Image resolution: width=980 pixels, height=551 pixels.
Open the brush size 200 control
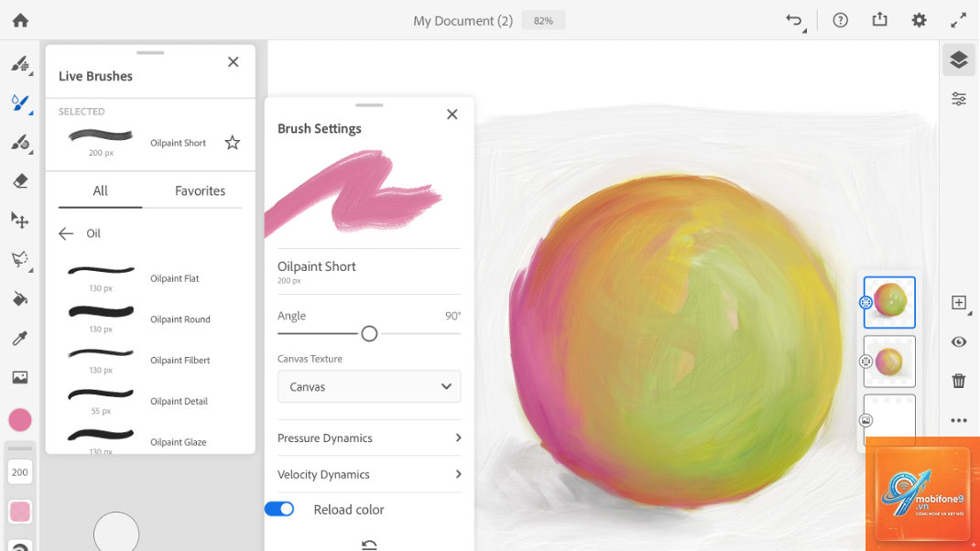[x=20, y=472]
